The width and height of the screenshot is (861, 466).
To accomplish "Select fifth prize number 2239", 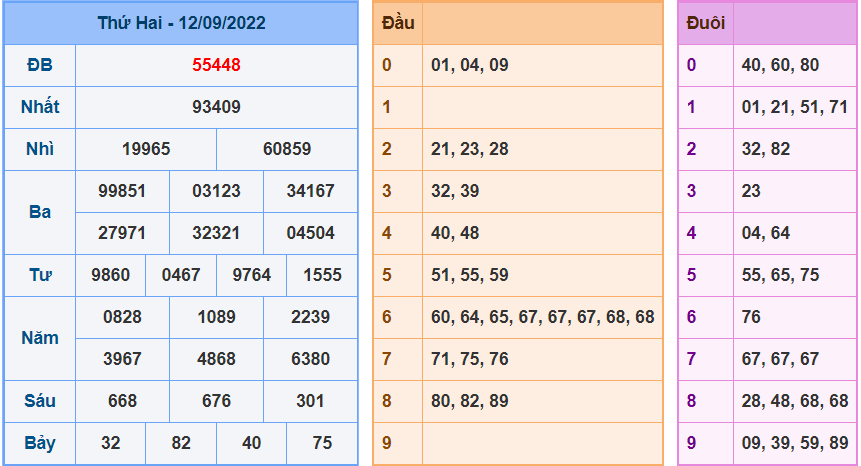I will (310, 317).
